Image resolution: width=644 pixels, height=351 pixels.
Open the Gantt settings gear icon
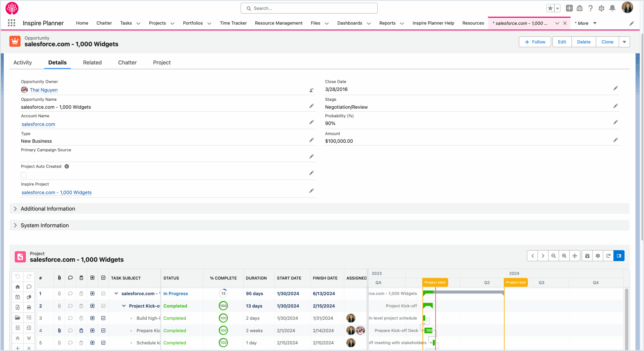click(598, 256)
